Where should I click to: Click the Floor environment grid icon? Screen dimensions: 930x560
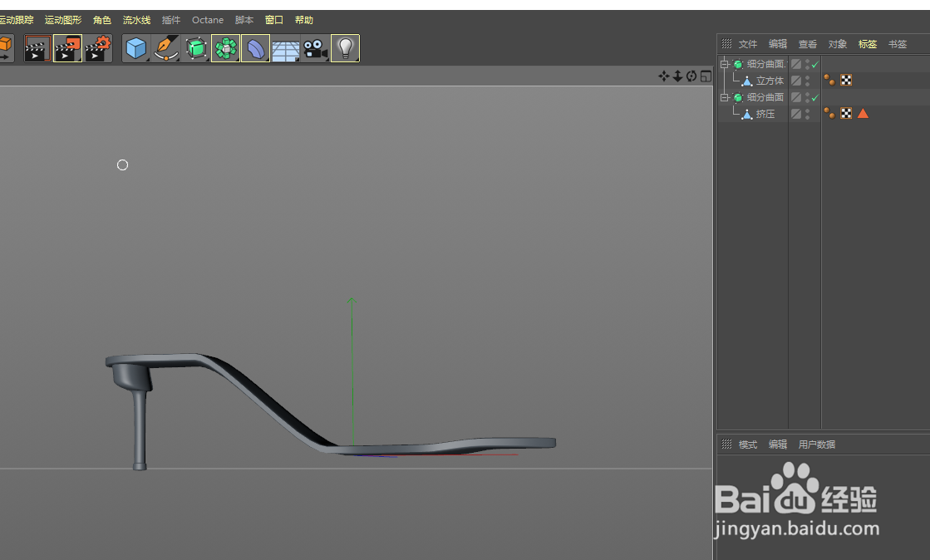pyautogui.click(x=285, y=50)
